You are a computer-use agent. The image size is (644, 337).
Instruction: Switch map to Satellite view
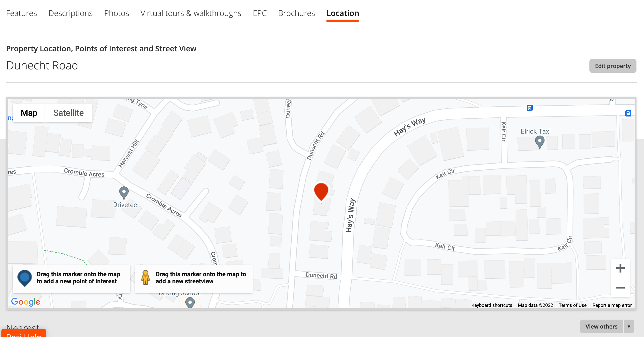[x=68, y=113]
